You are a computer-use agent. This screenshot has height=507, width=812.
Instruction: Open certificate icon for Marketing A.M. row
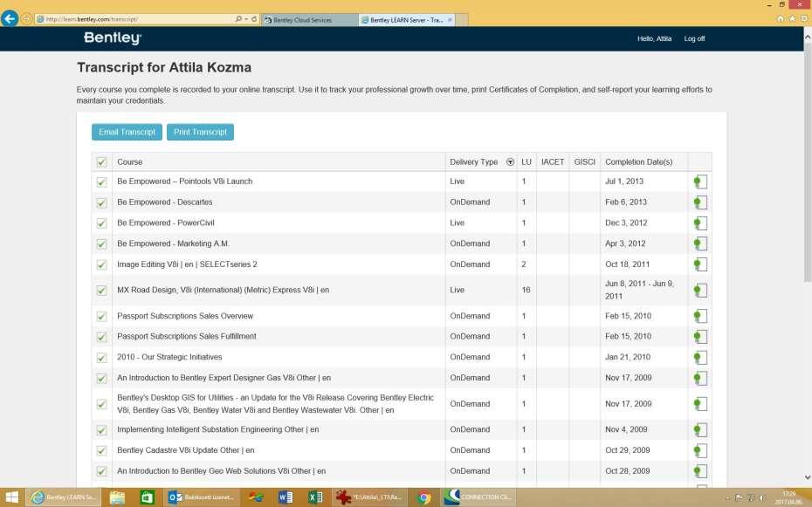700,243
